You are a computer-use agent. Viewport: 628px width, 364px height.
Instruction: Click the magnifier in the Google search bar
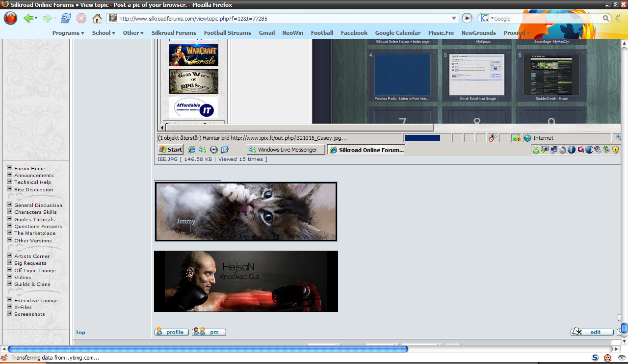pyautogui.click(x=606, y=18)
